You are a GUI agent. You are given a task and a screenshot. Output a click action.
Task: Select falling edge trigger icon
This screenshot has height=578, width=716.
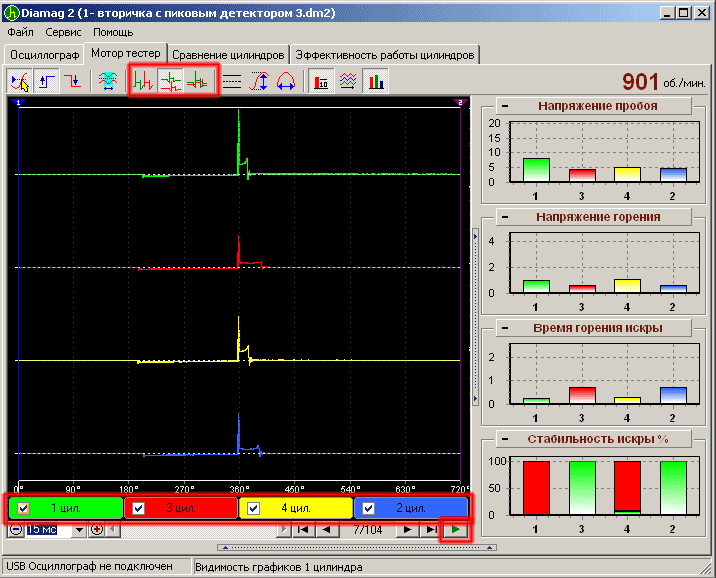73,81
